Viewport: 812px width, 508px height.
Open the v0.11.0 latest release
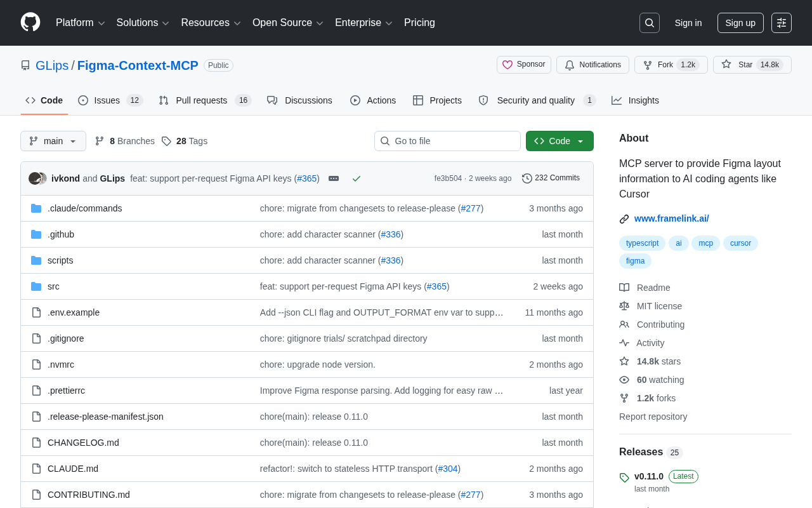click(x=649, y=476)
